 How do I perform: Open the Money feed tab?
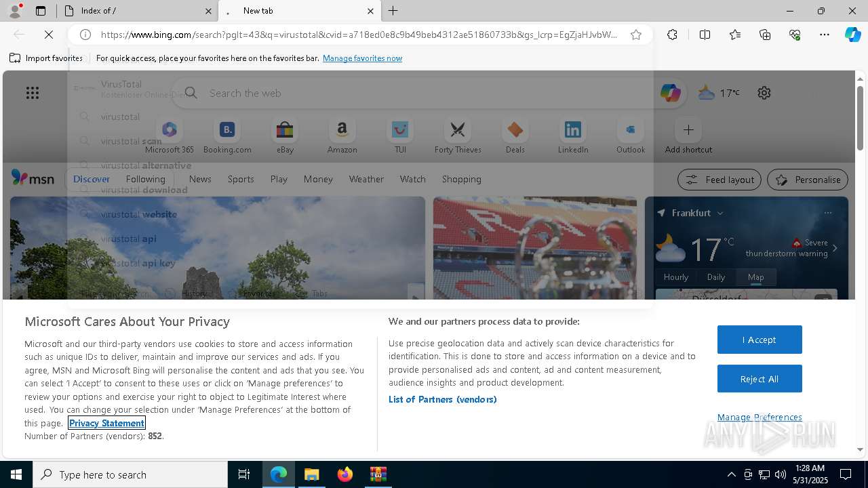pos(318,179)
